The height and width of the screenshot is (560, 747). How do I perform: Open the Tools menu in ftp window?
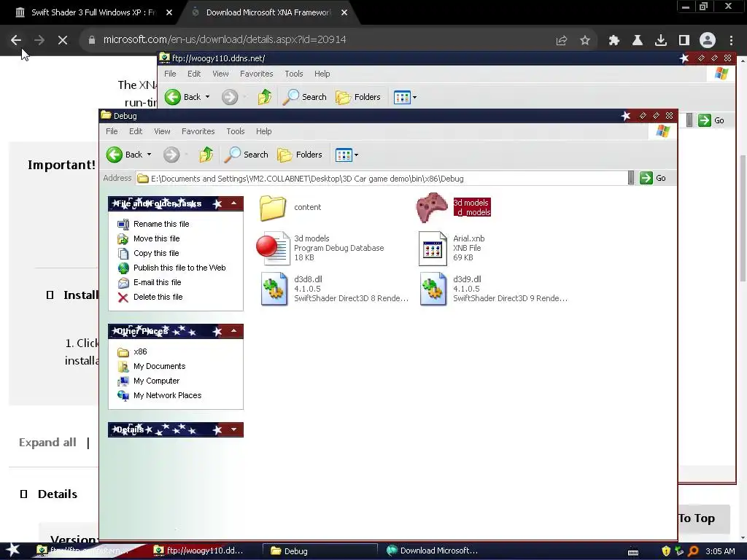(x=294, y=74)
